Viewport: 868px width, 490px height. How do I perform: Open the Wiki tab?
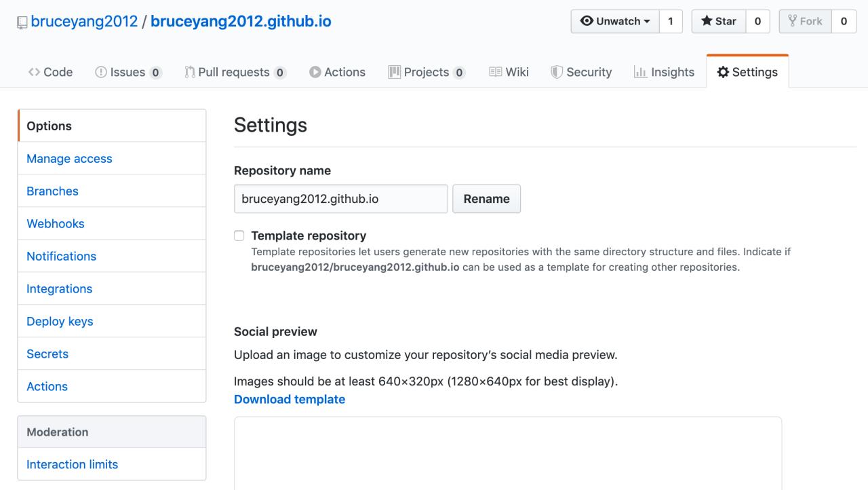point(509,72)
